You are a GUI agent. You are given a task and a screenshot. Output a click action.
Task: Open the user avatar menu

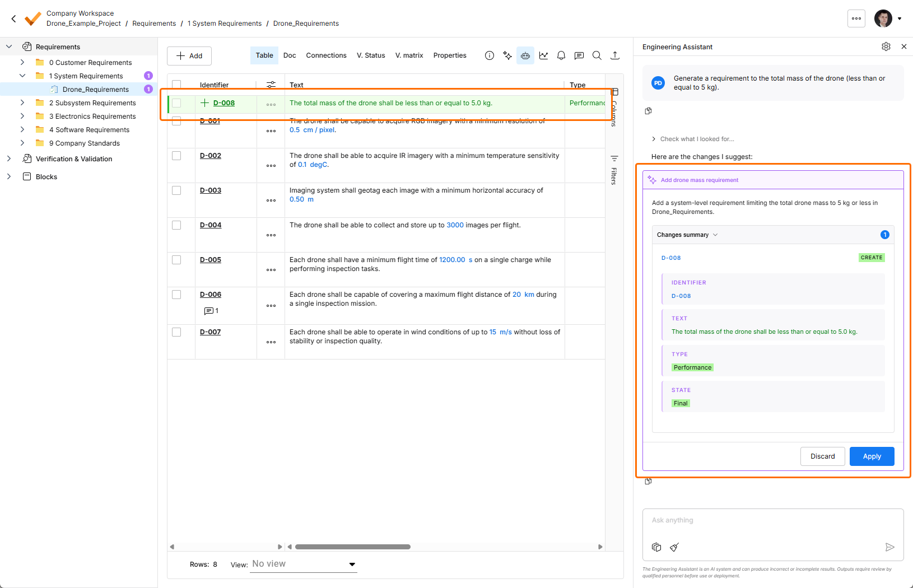coord(888,18)
